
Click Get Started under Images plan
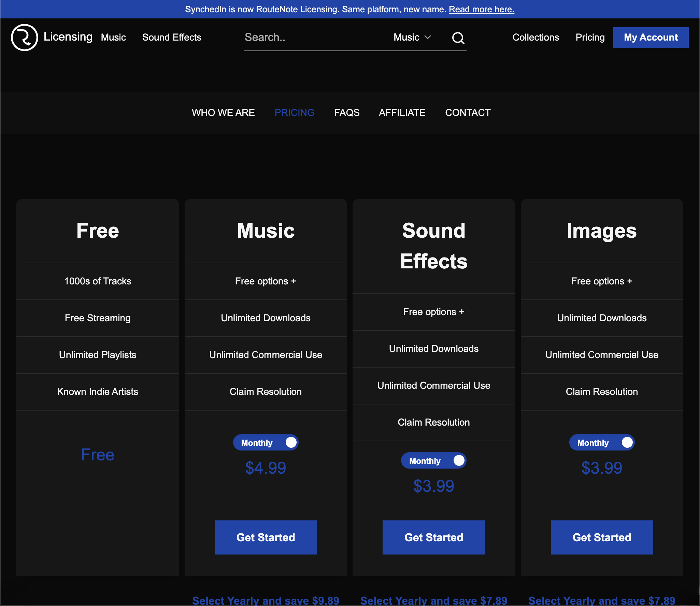[x=602, y=537]
